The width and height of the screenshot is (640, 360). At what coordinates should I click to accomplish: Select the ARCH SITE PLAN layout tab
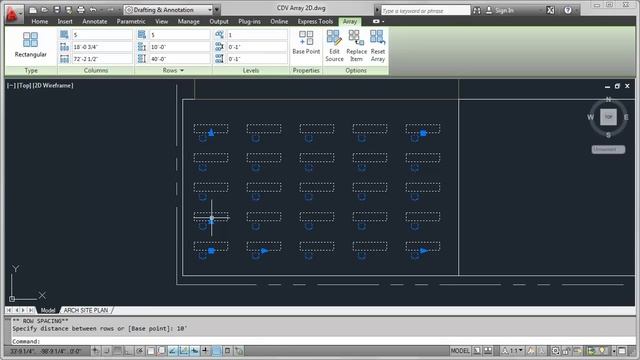coord(86,310)
